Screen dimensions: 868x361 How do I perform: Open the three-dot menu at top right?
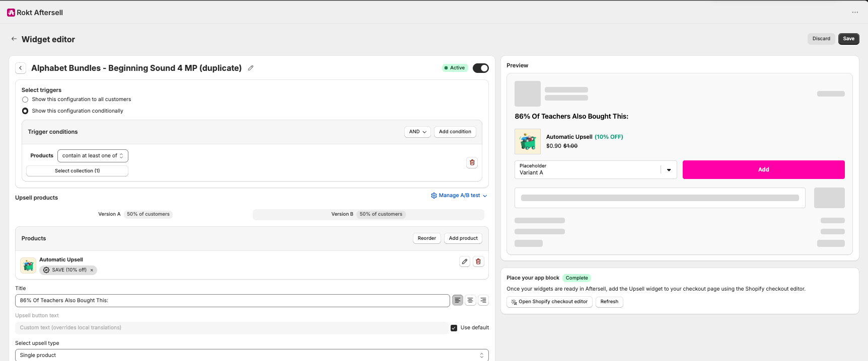pos(855,12)
